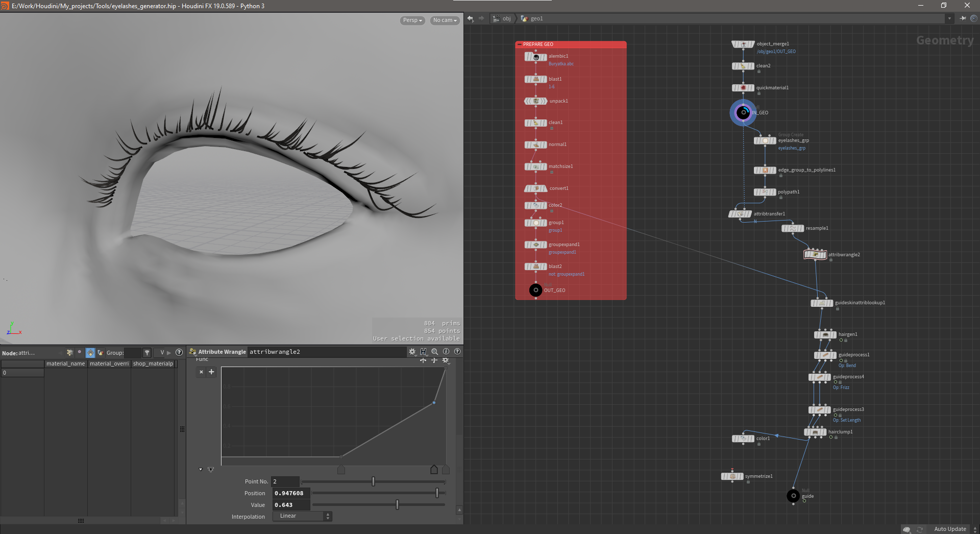Toggle the highlighted primitives attribute button in spreadsheet
Image resolution: width=980 pixels, height=534 pixels.
pyautogui.click(x=90, y=353)
